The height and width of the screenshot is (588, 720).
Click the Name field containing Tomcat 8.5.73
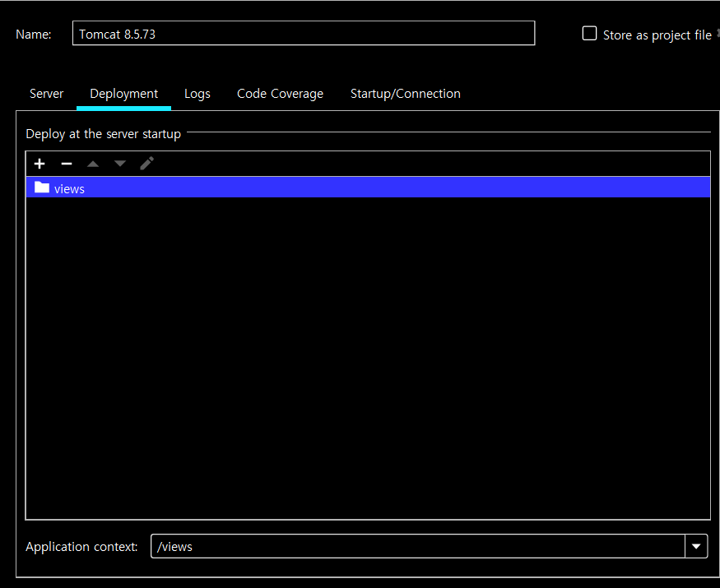(304, 33)
